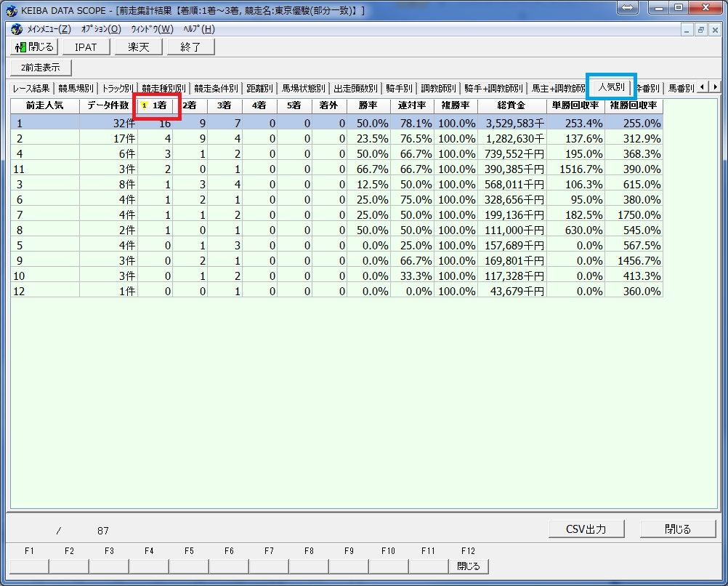Sort by the 3着 column header

225,105
